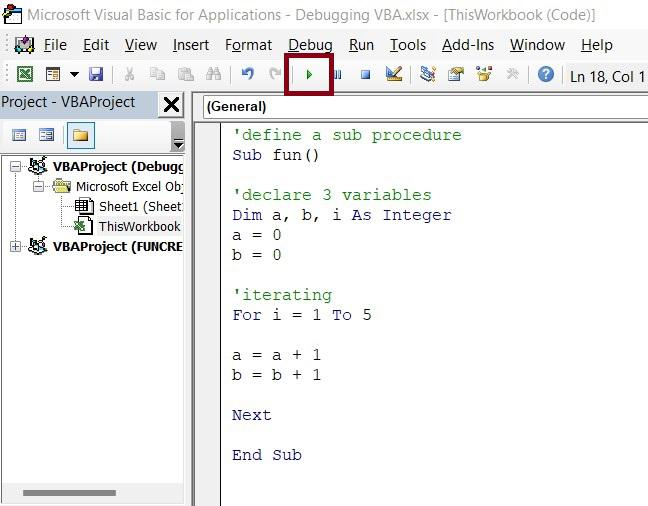This screenshot has width=648, height=506.
Task: Open the Add-Ins menu
Action: pos(468,45)
